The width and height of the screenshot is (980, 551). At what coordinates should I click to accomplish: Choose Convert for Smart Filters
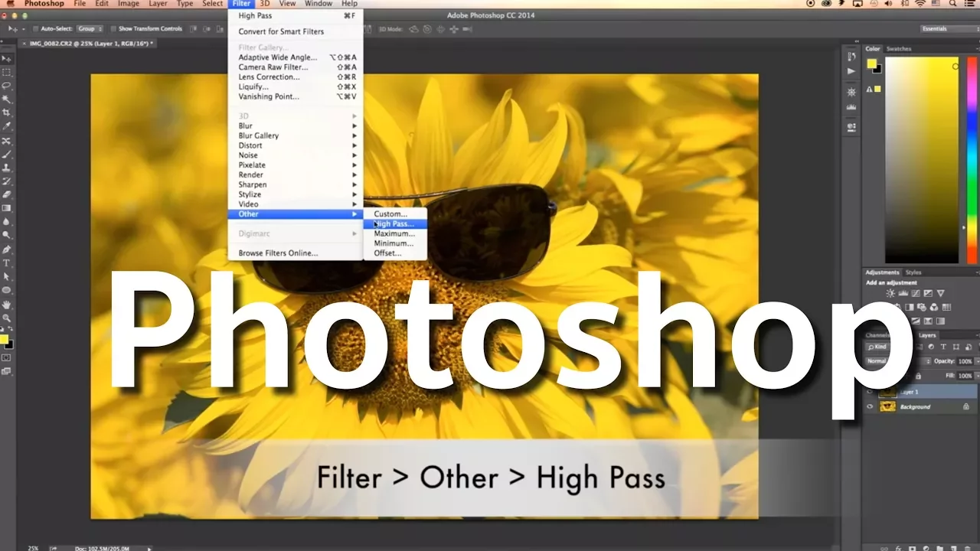click(x=296, y=31)
